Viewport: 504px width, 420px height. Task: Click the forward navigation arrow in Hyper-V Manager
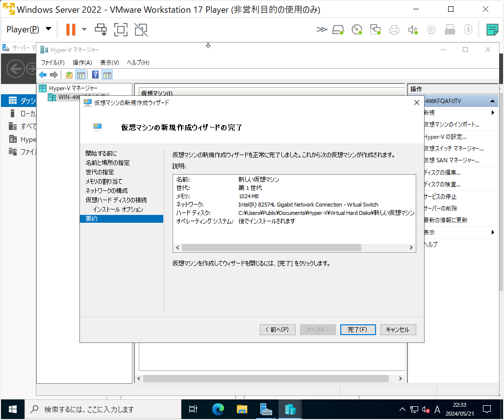coord(53,75)
